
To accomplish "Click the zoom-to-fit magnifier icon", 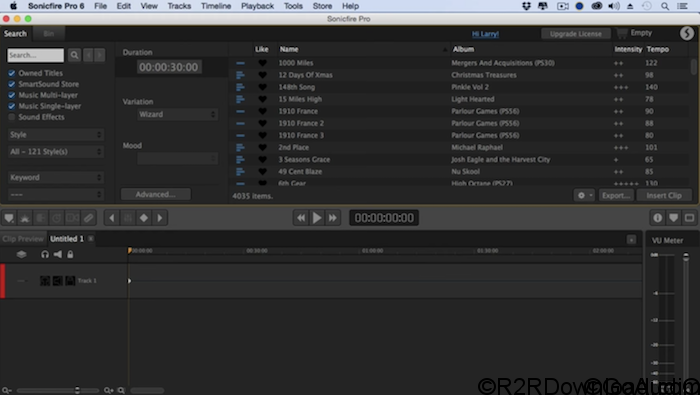I will coord(121,390).
